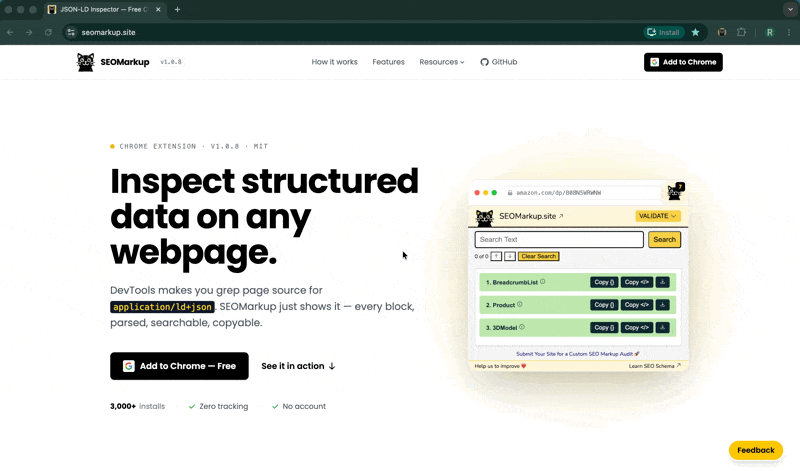
Task: Click the Install app button in address bar
Action: (x=664, y=32)
